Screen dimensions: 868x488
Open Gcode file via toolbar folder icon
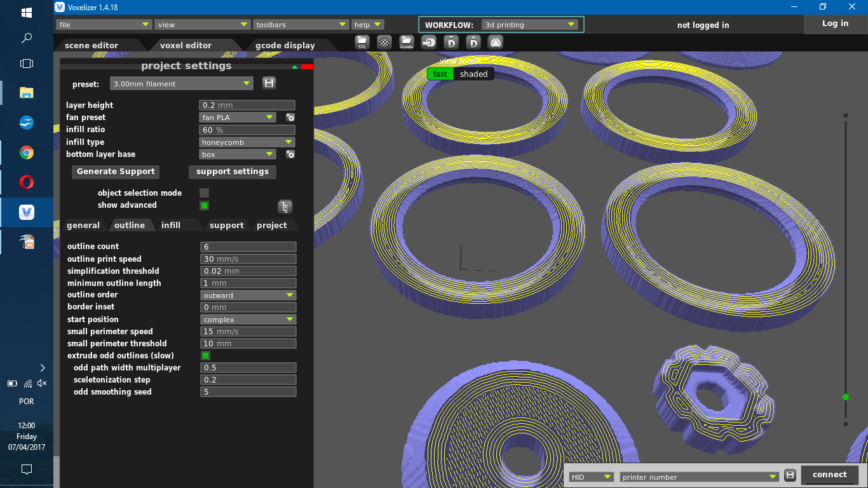407,43
